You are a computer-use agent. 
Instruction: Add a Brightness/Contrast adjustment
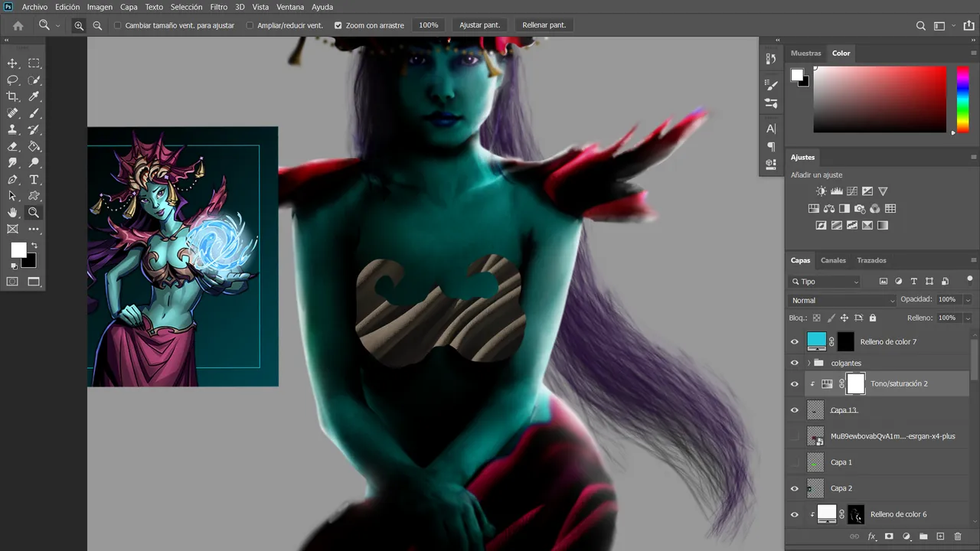click(821, 191)
